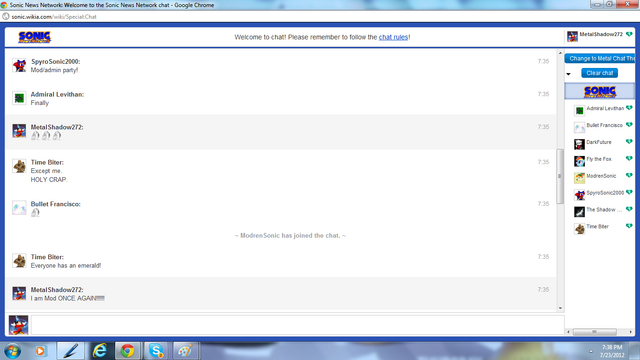The height and width of the screenshot is (360, 640).
Task: Click the chat window vertical scrollbar thumb
Action: [560, 176]
